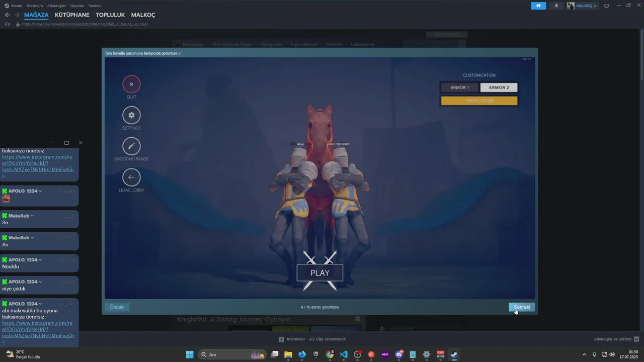
Task: Open the Yardım menu
Action: (95, 6)
